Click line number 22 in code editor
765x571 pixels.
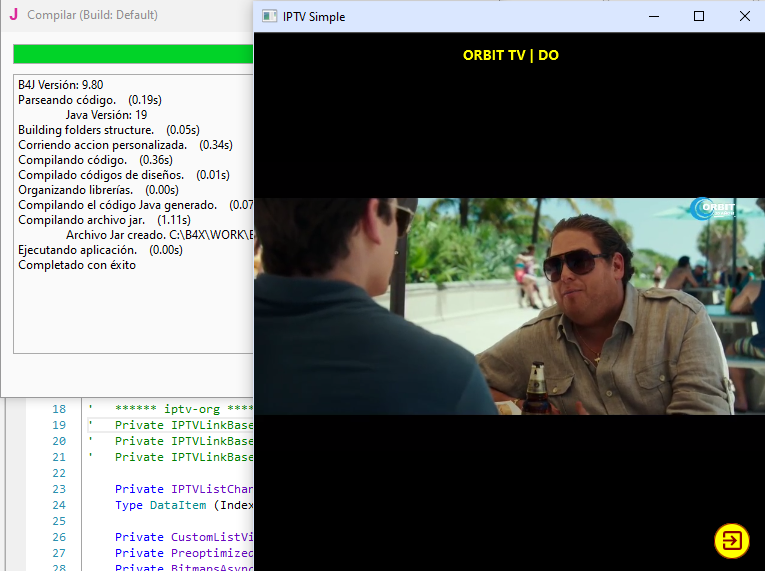pos(59,473)
